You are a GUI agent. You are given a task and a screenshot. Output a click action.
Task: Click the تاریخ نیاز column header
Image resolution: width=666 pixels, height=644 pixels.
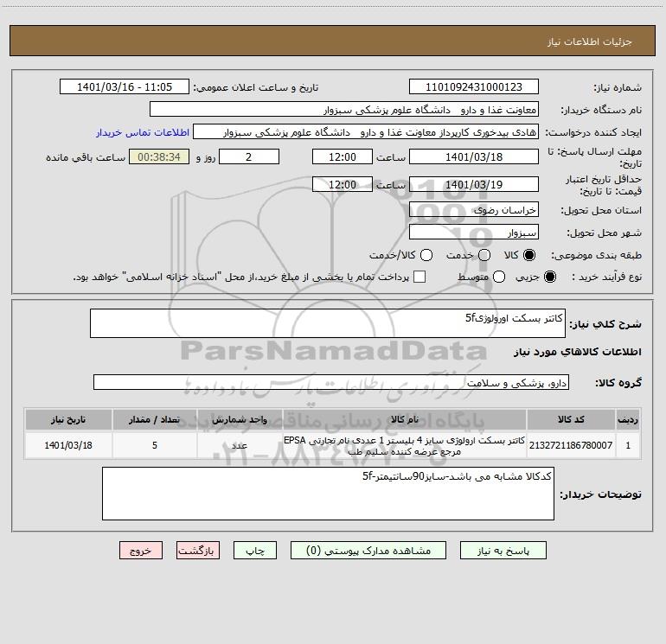point(68,420)
